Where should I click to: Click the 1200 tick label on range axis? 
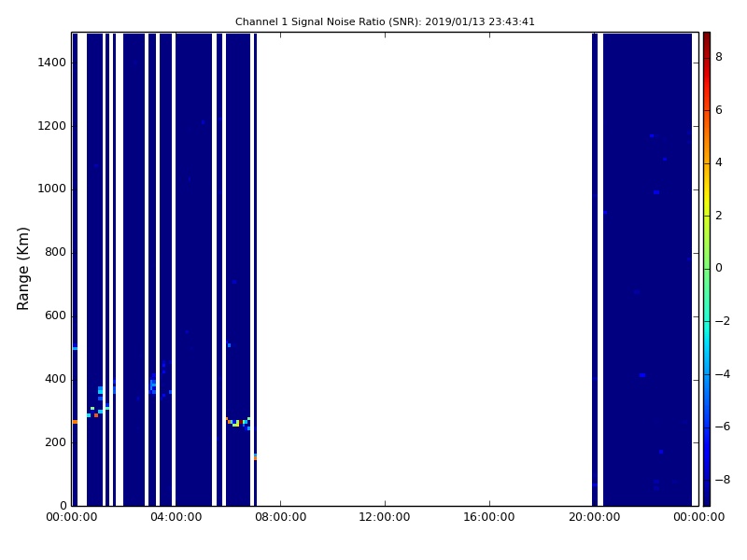52,126
